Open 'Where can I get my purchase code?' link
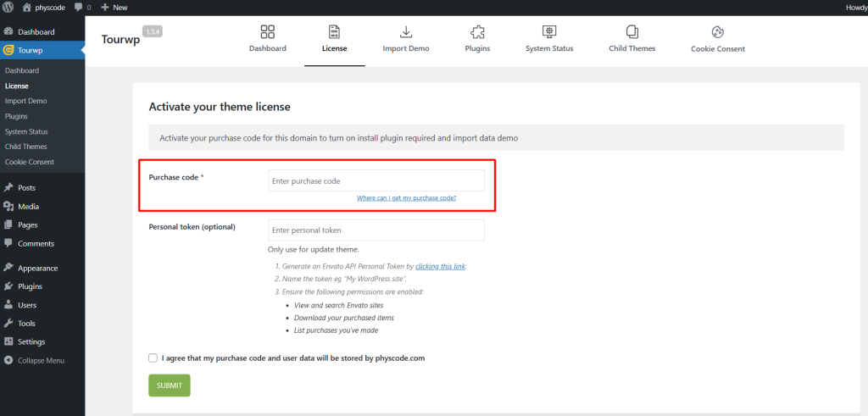The width and height of the screenshot is (868, 416). [406, 197]
